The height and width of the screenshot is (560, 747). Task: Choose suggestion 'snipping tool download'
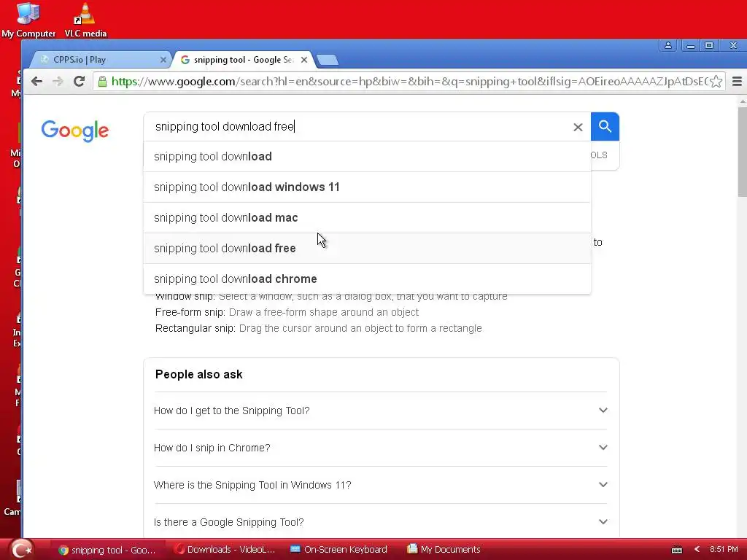(367, 156)
